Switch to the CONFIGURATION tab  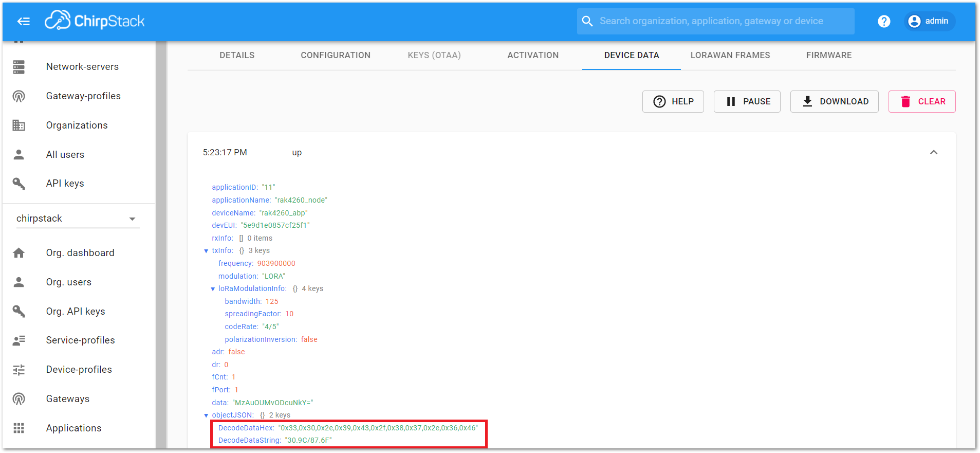[x=336, y=55]
